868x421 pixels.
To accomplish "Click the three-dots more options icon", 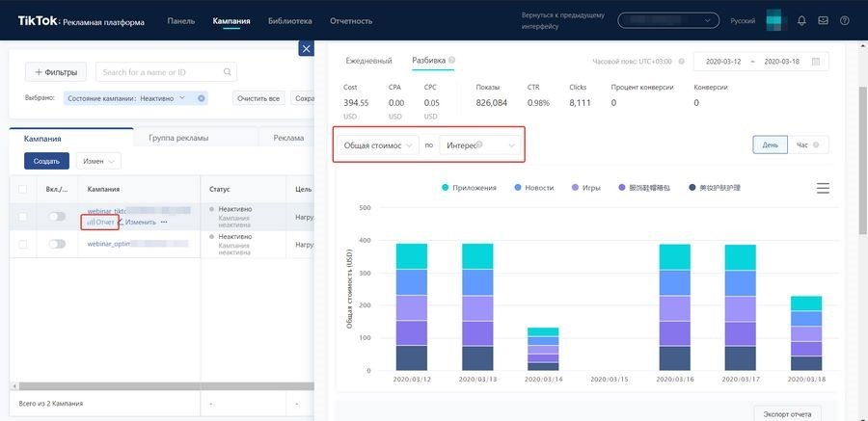I will [x=164, y=222].
